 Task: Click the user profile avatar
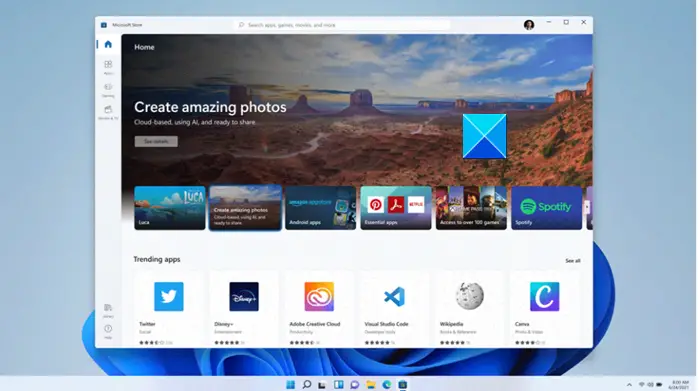(x=529, y=25)
